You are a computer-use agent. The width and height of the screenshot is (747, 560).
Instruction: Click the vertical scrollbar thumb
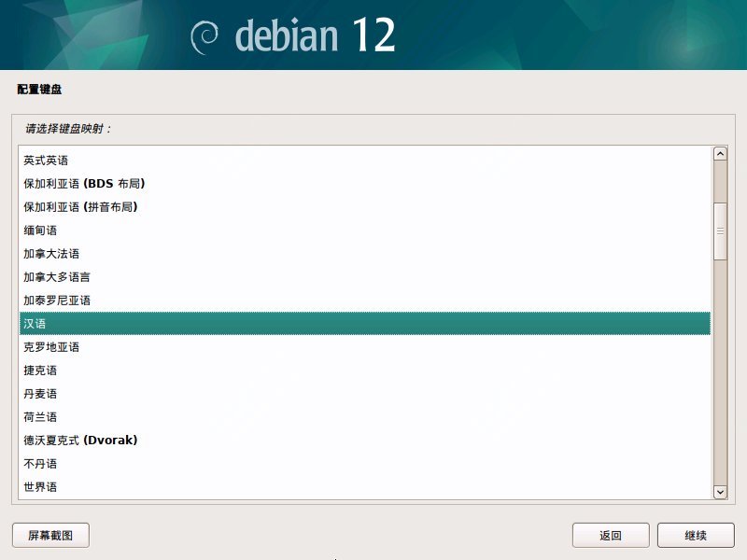[x=720, y=231]
